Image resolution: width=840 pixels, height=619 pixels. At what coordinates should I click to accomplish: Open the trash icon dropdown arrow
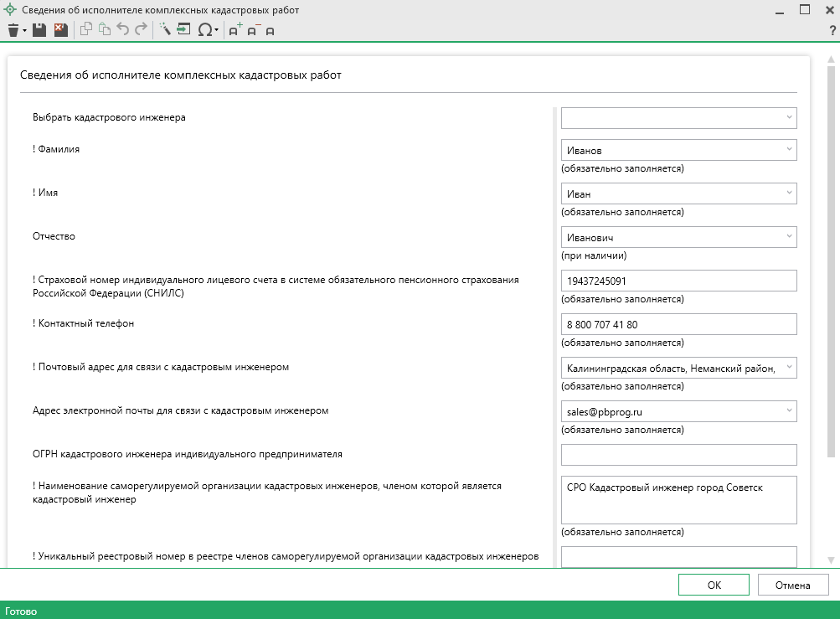point(25,31)
